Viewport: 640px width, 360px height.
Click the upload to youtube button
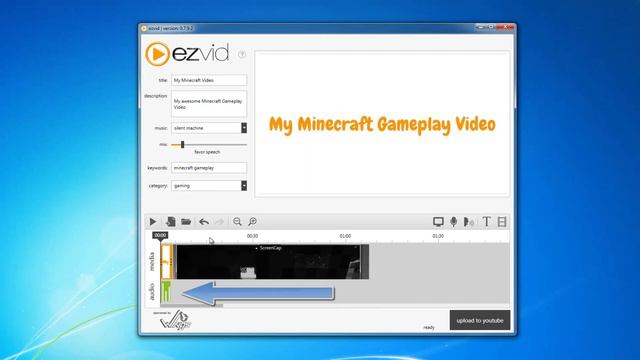point(480,320)
